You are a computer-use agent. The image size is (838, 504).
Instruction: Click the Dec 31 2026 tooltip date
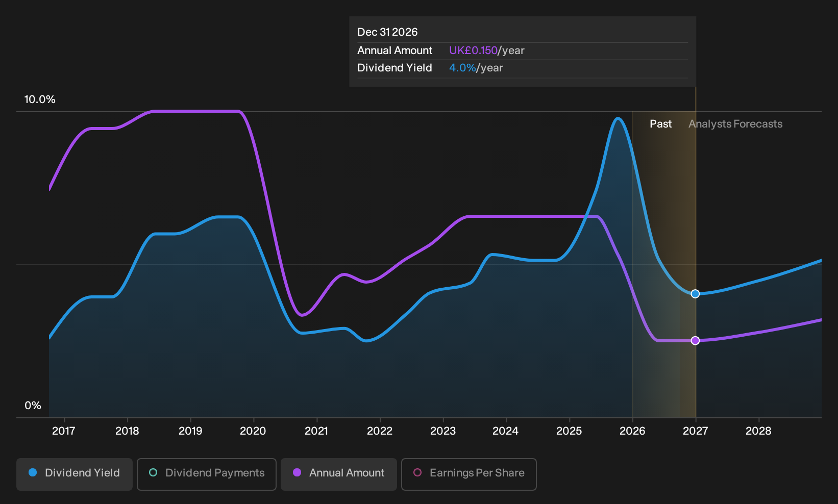point(387,32)
